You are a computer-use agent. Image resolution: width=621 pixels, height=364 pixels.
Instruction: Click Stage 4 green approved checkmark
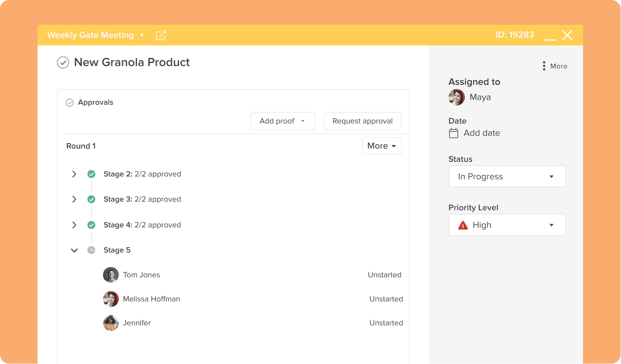tap(92, 225)
